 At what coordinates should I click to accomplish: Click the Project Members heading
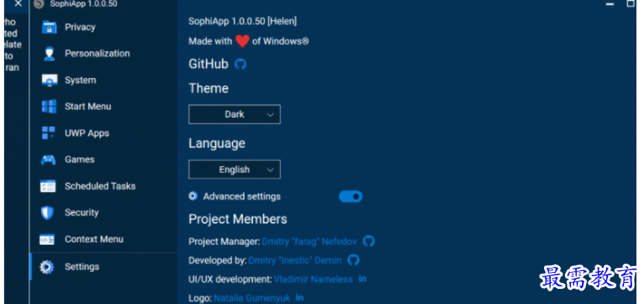[x=238, y=219]
